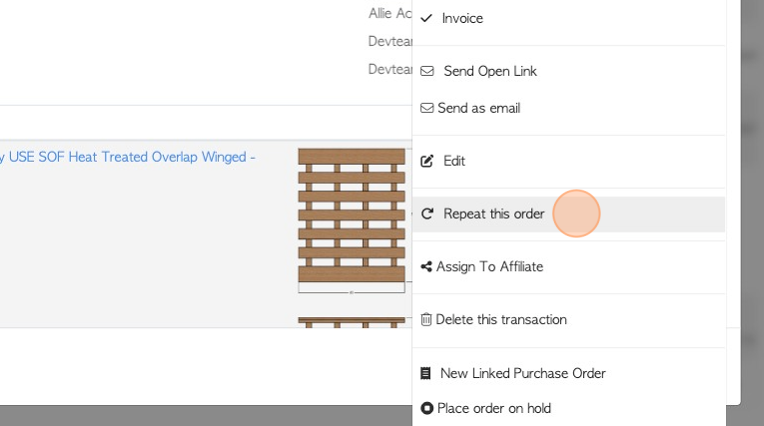Screen dimensions: 764x426
Task: Click the envelope icon beside Send Open Link
Action: tap(427, 71)
